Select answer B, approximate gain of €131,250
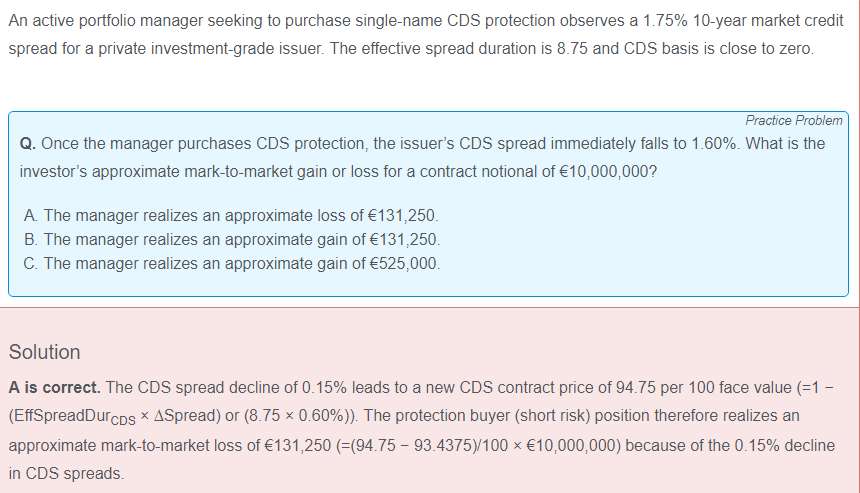Image resolution: width=860 pixels, height=493 pixels. pyautogui.click(x=240, y=240)
